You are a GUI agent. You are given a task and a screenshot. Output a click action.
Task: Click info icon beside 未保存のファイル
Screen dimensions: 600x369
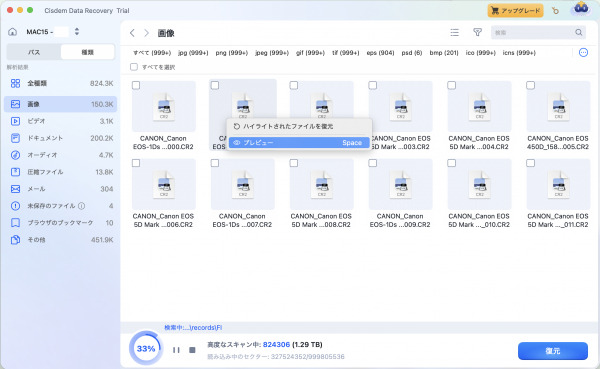point(82,206)
